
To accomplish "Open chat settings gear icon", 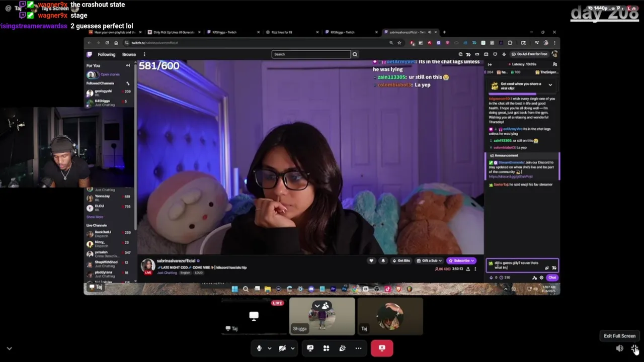I will pyautogui.click(x=541, y=278).
